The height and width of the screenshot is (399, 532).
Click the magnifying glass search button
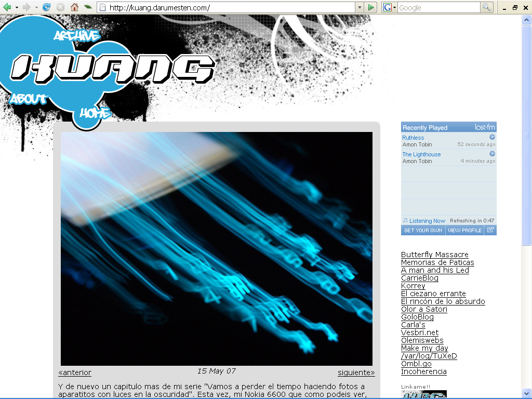click(x=487, y=7)
